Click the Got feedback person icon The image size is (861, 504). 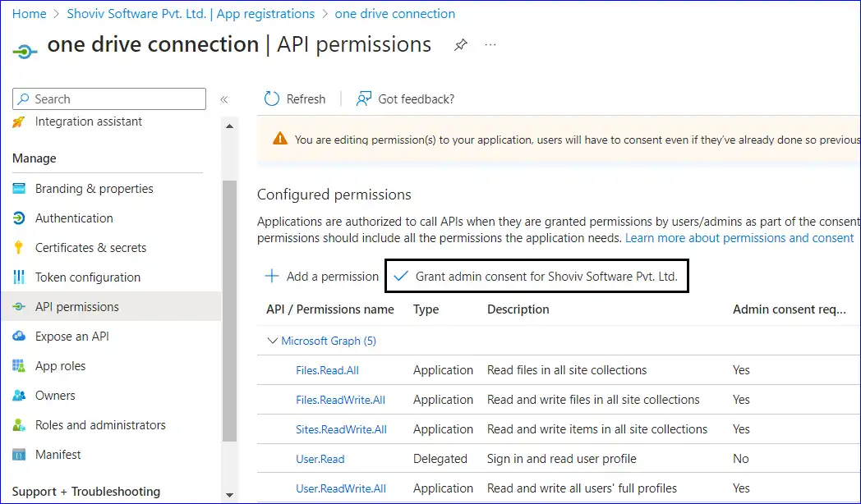[364, 99]
